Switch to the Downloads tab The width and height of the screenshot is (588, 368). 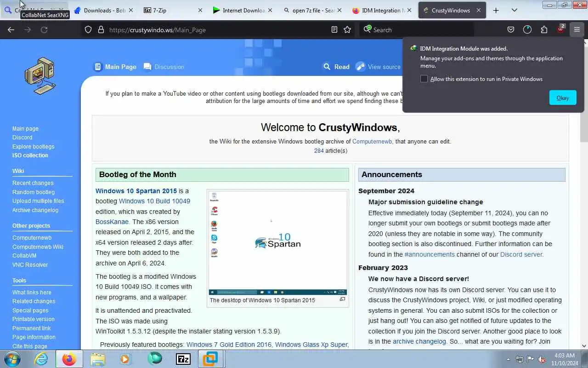[x=103, y=10]
